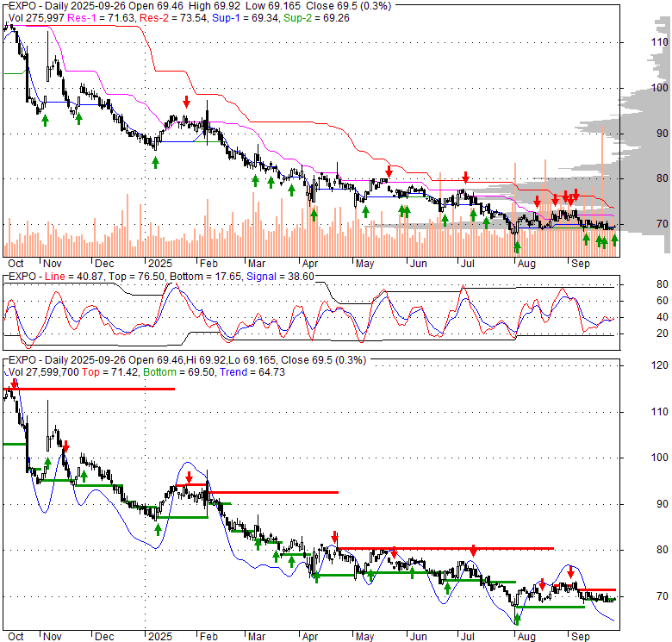This screenshot has width=672, height=642.
Task: Click the red Top = 71.42 label
Action: (x=110, y=372)
